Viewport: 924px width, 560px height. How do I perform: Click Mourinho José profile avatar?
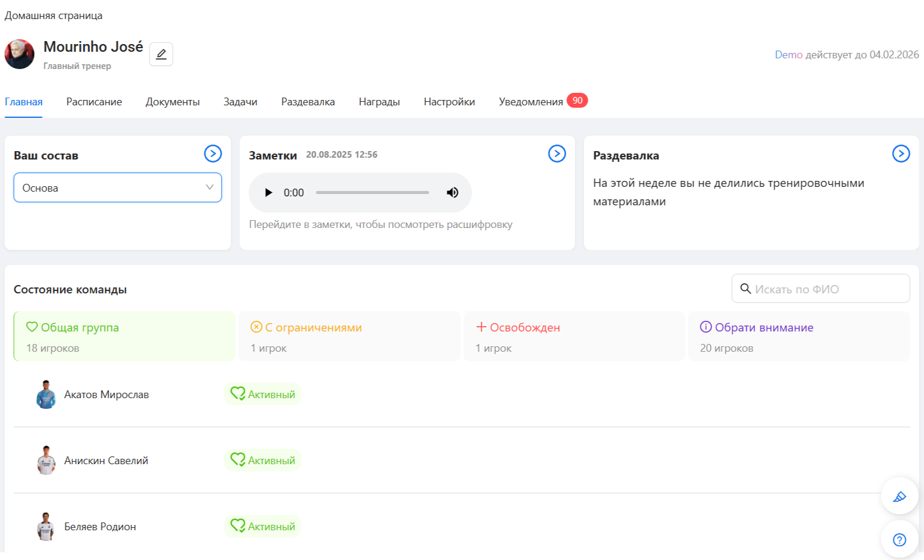click(x=20, y=54)
